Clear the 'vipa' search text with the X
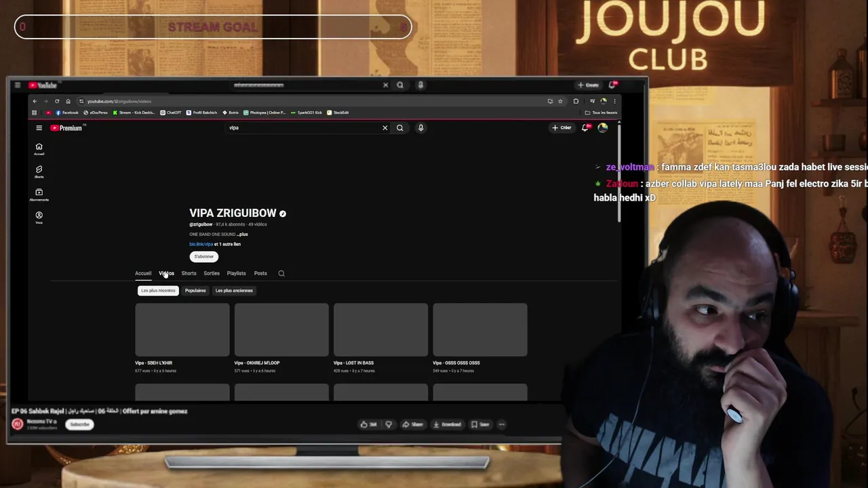Viewport: 868px width, 488px height. [385, 127]
